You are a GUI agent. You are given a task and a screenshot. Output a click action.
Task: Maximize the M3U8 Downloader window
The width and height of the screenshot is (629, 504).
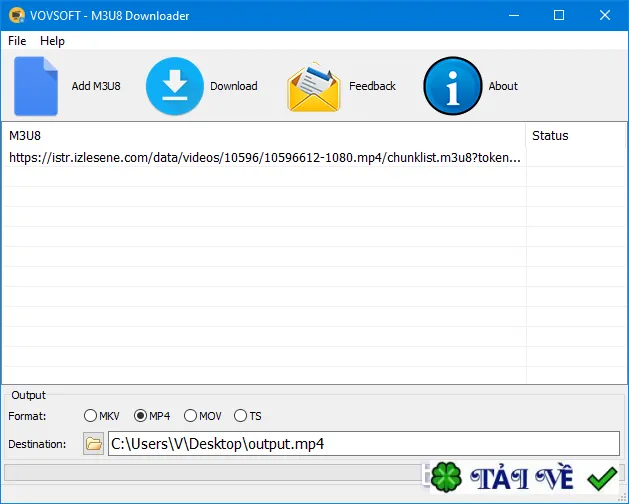click(559, 16)
